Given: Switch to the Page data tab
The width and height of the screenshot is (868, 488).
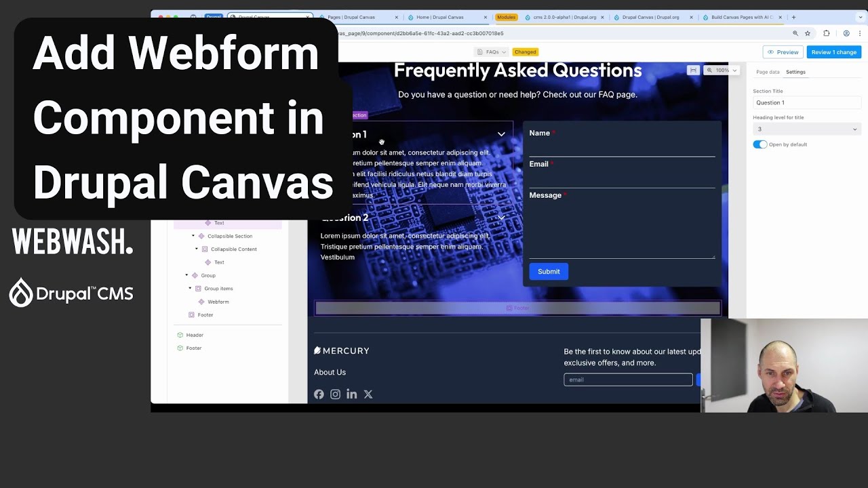Looking at the screenshot, I should tap(768, 72).
